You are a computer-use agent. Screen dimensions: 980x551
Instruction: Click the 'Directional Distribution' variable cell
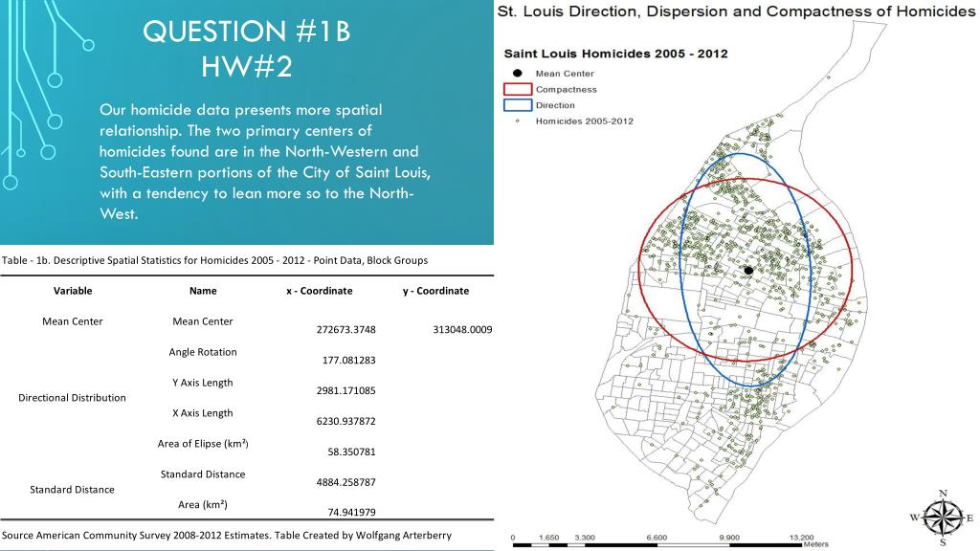pyautogui.click(x=72, y=397)
